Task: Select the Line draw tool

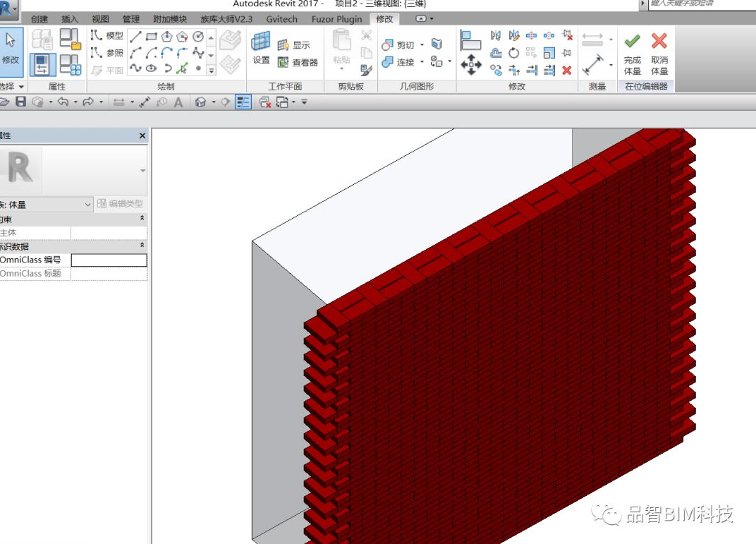Action: tap(135, 37)
